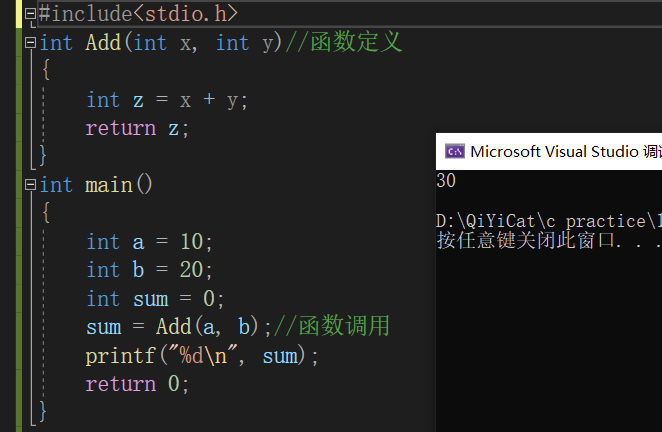The width and height of the screenshot is (662, 432).
Task: Collapse the Add function definition block
Action: (x=30, y=43)
